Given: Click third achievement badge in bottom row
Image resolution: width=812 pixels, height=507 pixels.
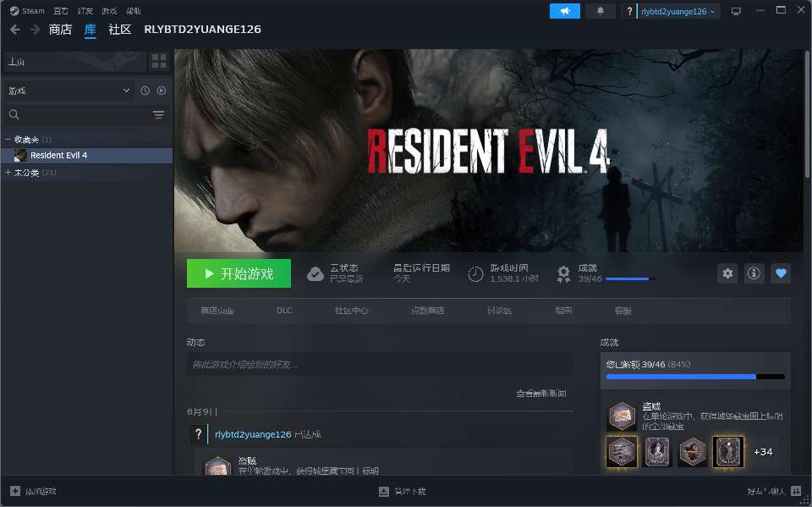Looking at the screenshot, I should click(693, 451).
